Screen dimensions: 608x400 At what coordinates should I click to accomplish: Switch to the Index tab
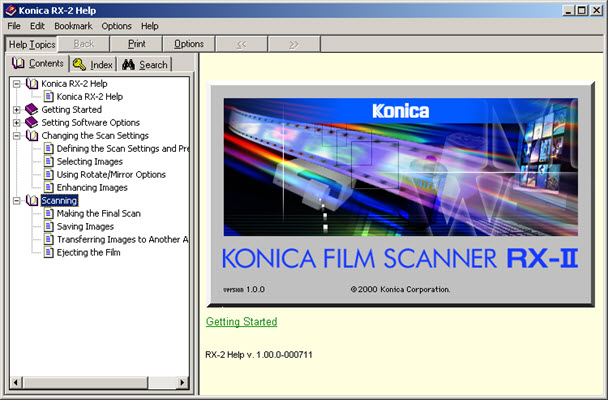coord(93,65)
